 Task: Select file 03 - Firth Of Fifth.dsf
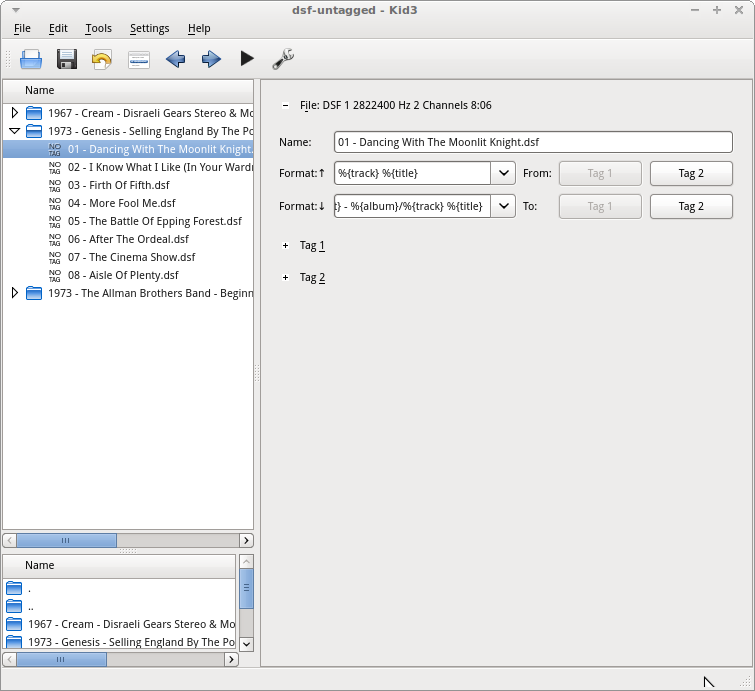tap(118, 185)
